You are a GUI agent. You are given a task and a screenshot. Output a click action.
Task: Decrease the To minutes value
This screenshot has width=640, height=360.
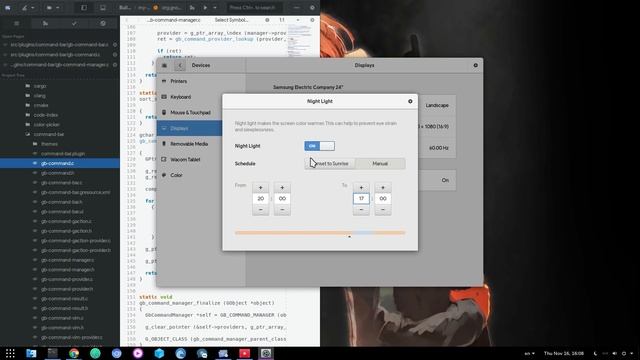[x=382, y=209]
